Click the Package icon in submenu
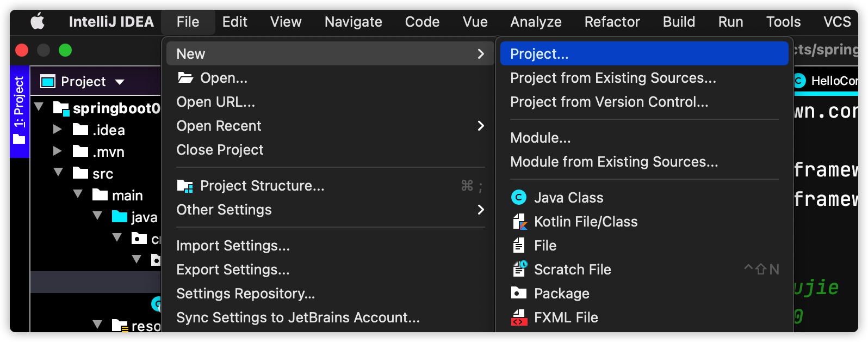Viewport: 868px width, 342px height. coord(519,293)
